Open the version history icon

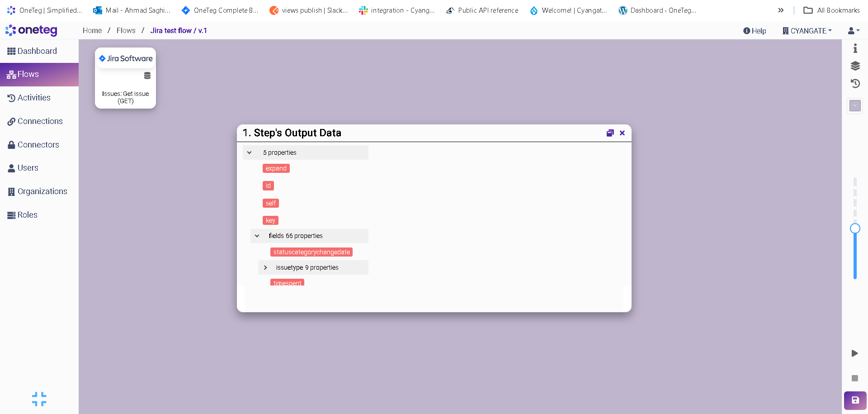pos(855,84)
